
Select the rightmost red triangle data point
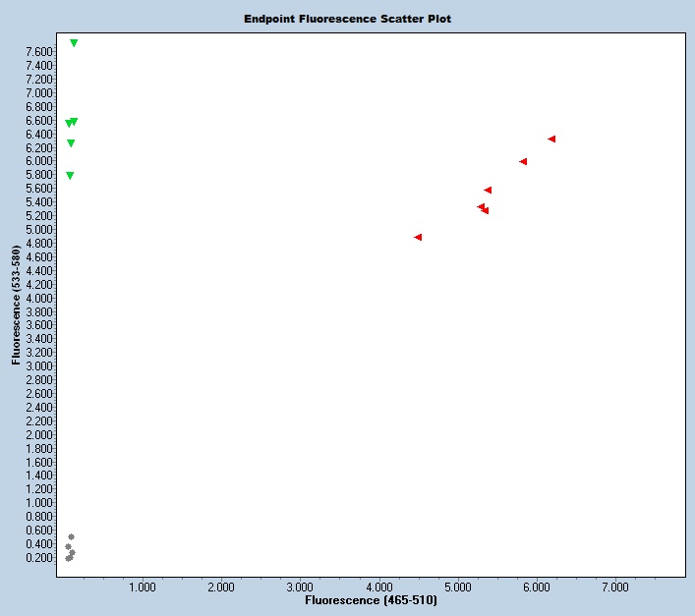point(552,139)
